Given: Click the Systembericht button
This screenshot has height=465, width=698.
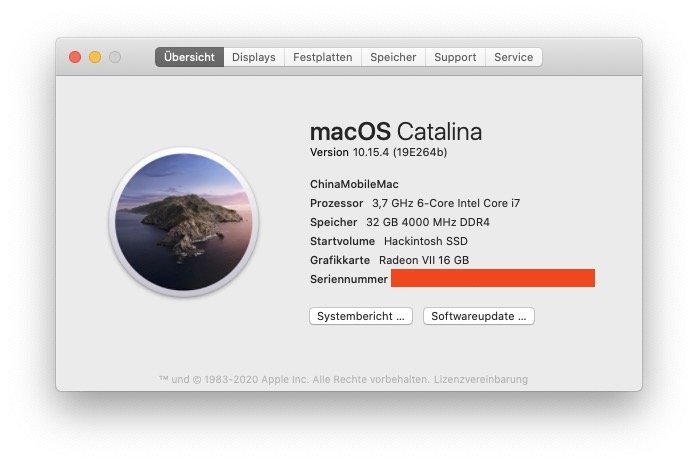Looking at the screenshot, I should 361,316.
